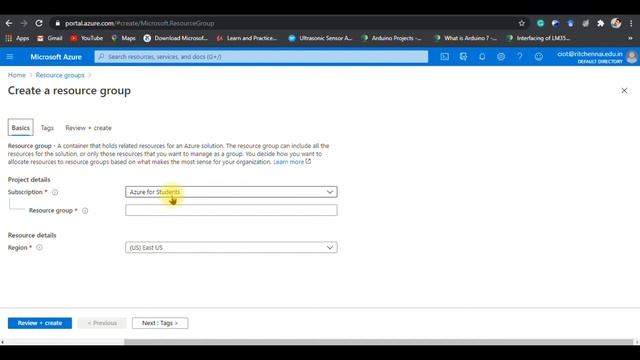Close the Create a resource group blade
This screenshot has height=360, width=640.
click(x=624, y=91)
